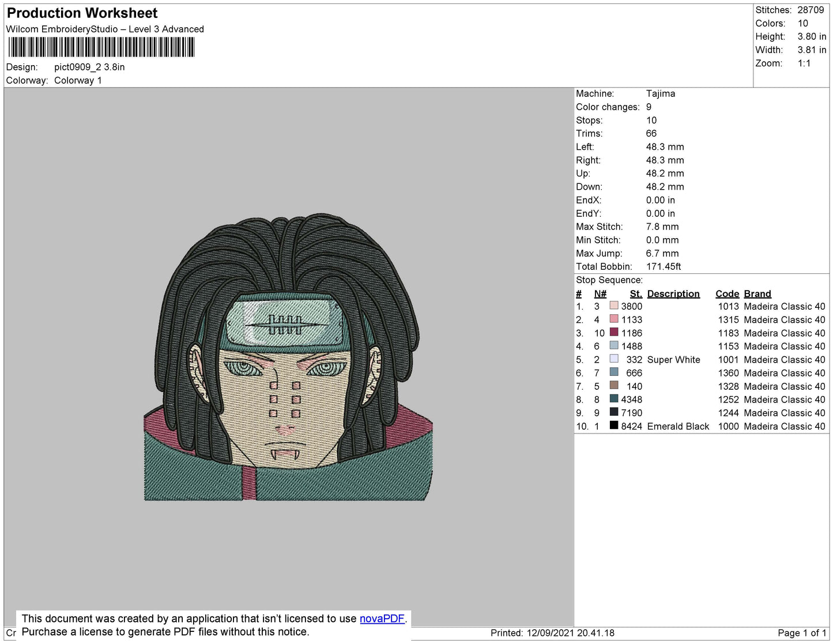
Task: Click the 'Code' column header
Action: [x=727, y=293]
